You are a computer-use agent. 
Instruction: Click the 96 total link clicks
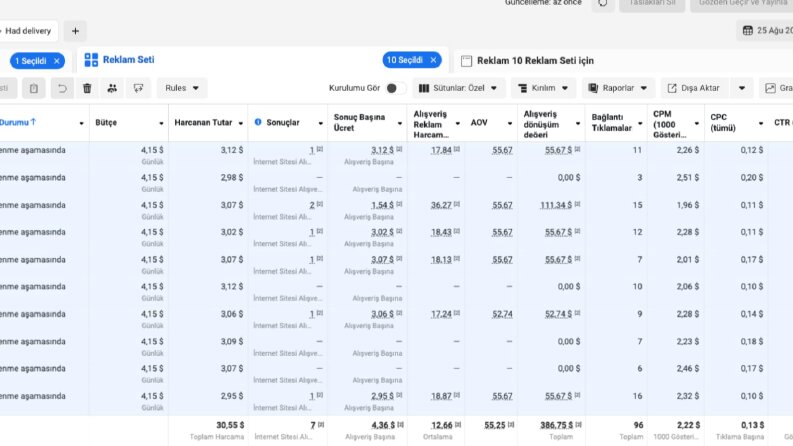tap(638, 425)
